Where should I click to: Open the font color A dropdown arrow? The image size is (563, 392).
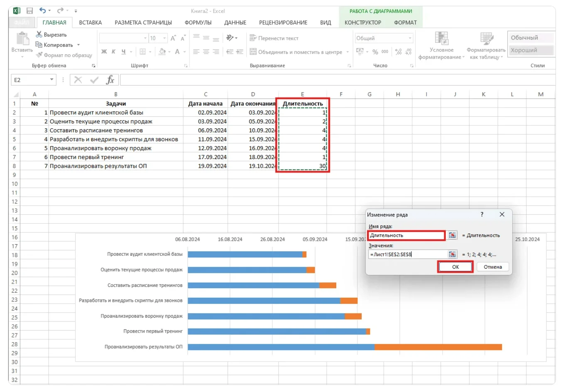point(184,52)
